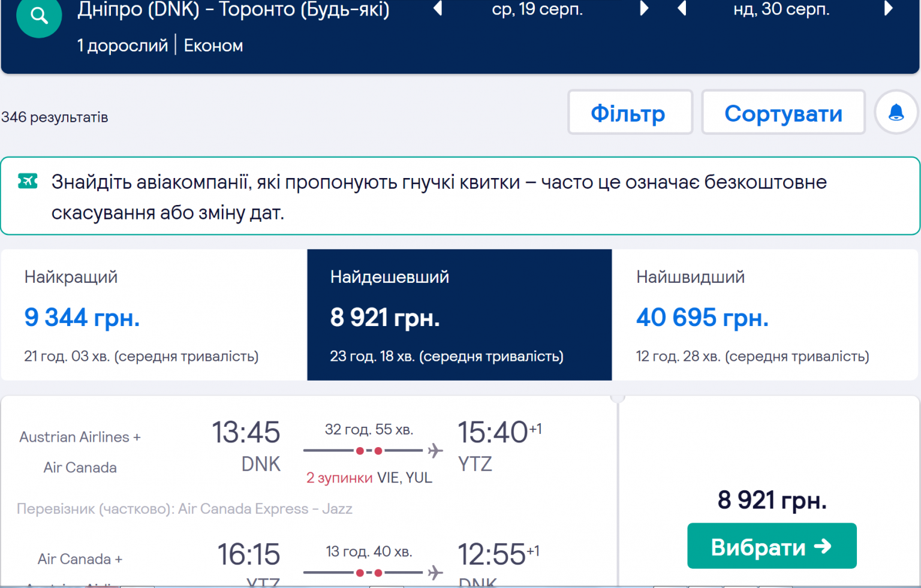
Task: Click the 40 695 грн. fastest price
Action: click(x=702, y=317)
